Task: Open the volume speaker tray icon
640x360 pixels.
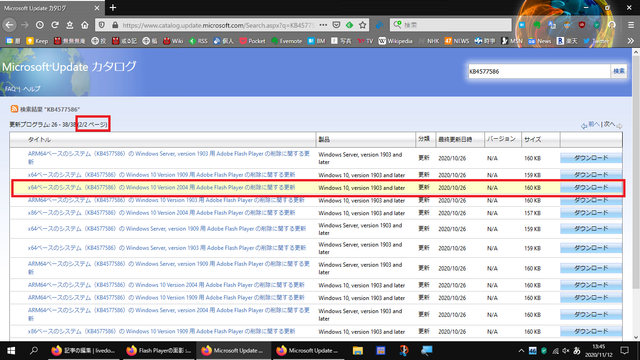Action: 566,351
